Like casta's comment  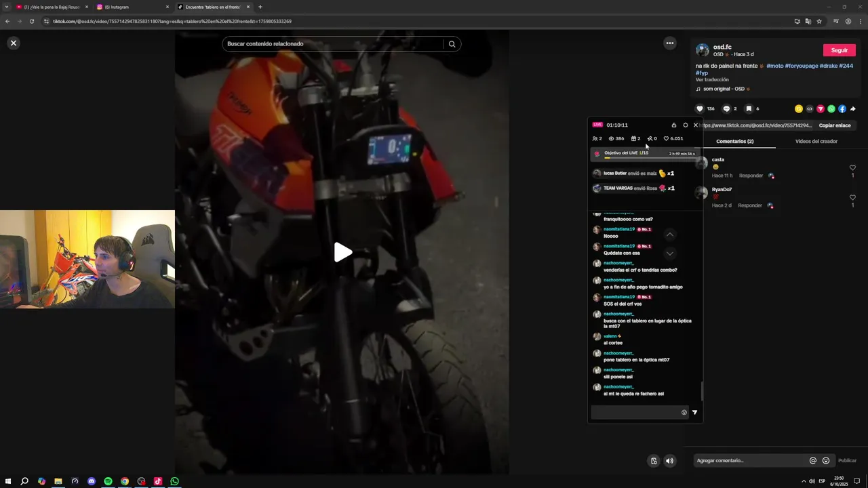coord(852,168)
